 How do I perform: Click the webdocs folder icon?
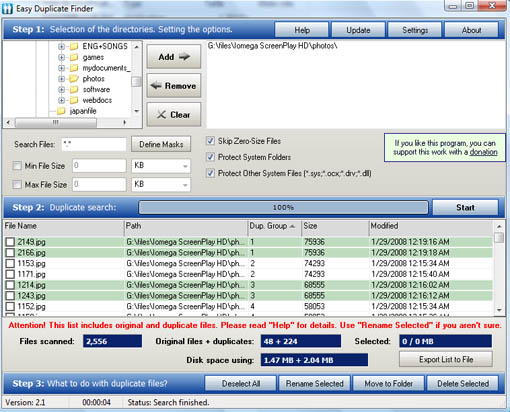(74, 100)
